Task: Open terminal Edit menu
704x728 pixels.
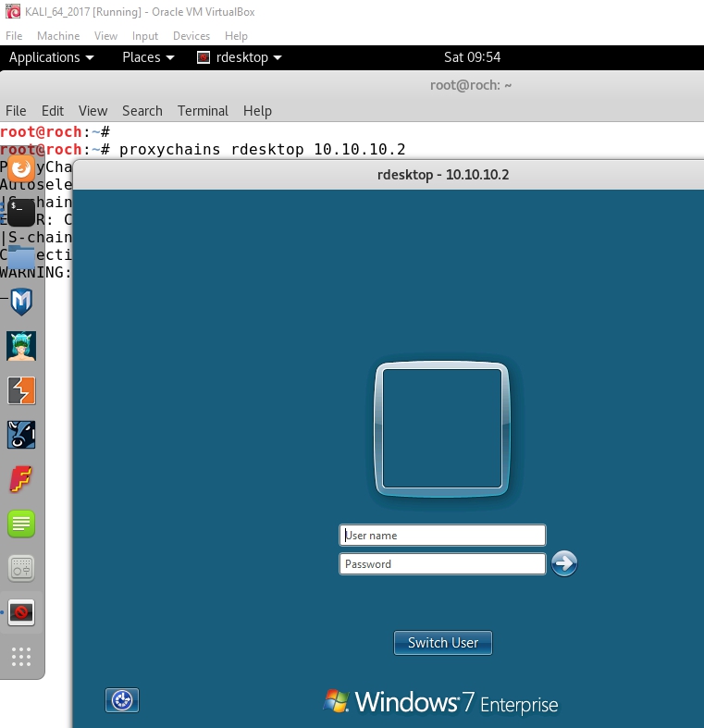Action: (53, 110)
